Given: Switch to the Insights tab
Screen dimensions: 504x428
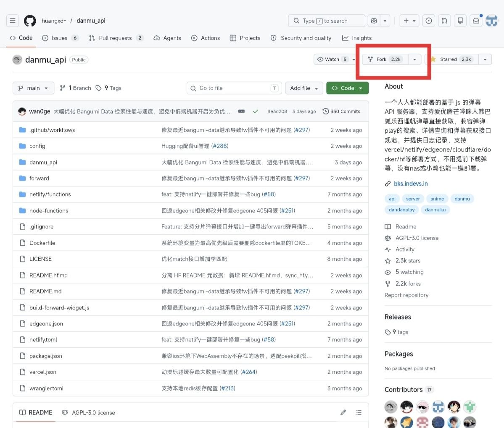Looking at the screenshot, I should click(357, 38).
